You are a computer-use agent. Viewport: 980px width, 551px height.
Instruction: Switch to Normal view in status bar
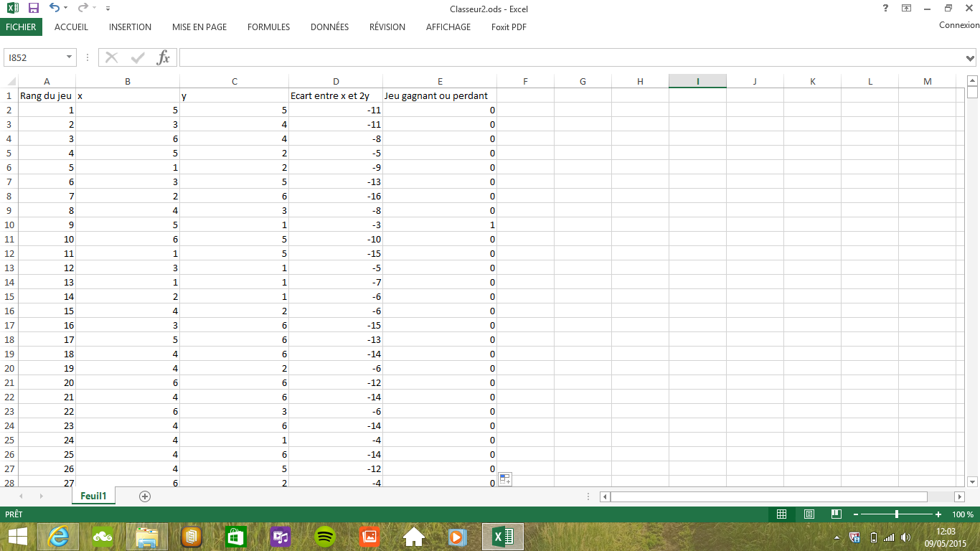pos(782,514)
